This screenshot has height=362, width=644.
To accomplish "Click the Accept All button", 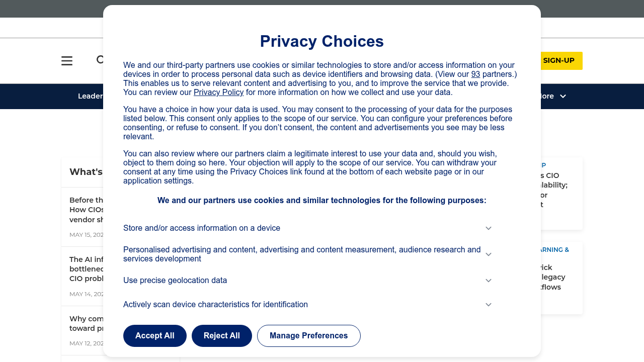I will pos(155,336).
